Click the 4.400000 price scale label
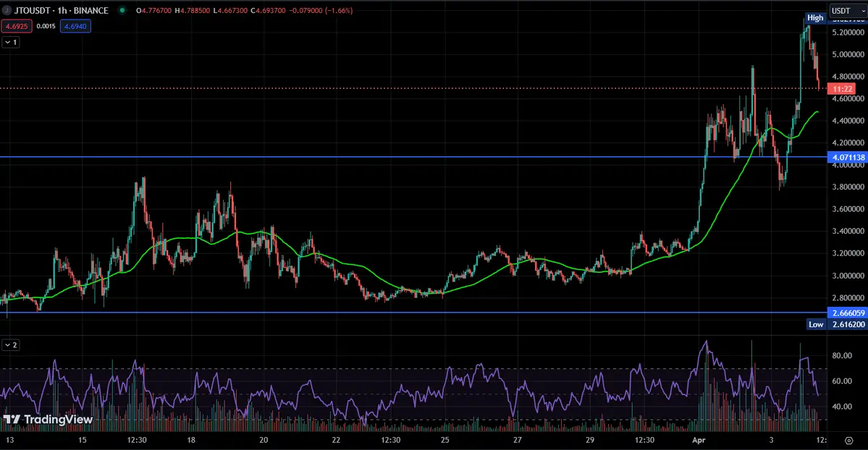Screen dimensions: 868x450 848,121
